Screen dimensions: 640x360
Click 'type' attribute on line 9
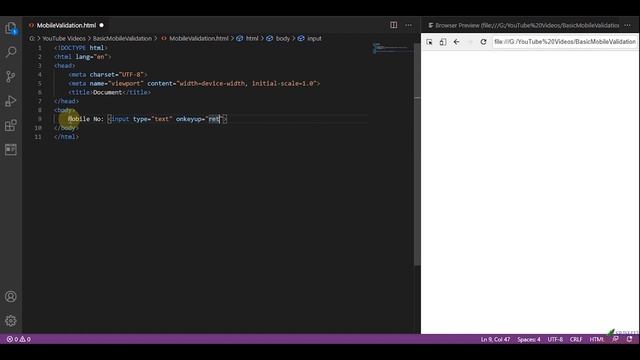coord(140,119)
